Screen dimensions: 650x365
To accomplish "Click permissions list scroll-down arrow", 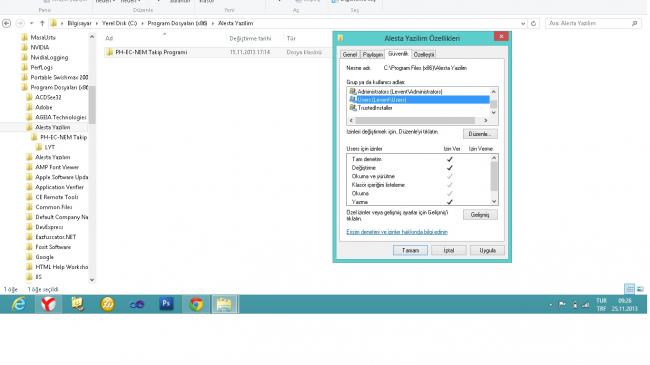I will click(x=494, y=201).
